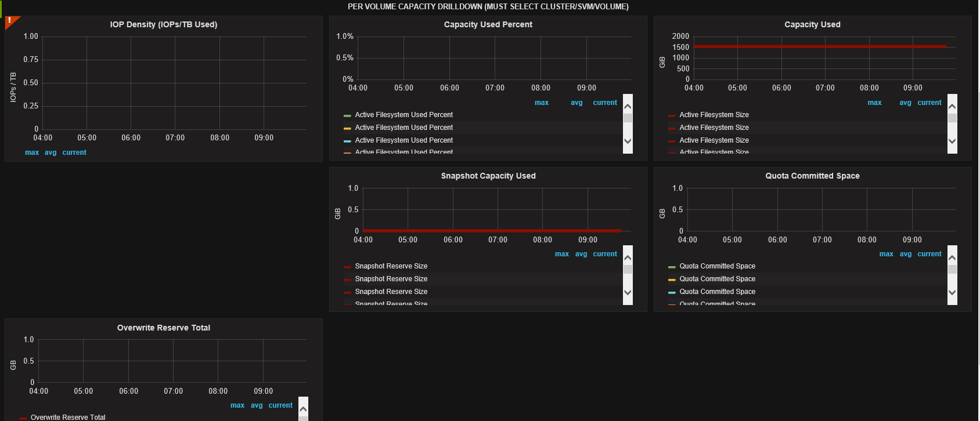Sort Snapshot Capacity Used legend by current
This screenshot has height=421, width=980.
pyautogui.click(x=604, y=254)
